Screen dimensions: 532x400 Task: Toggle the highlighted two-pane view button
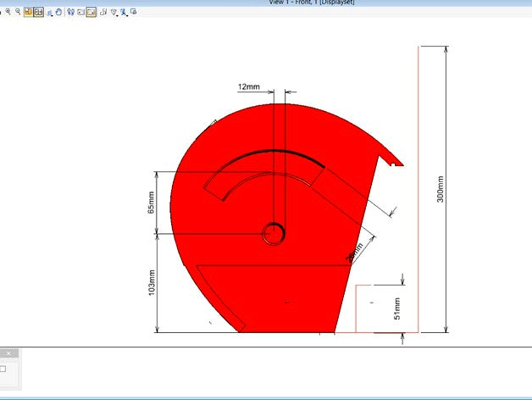(x=38, y=13)
